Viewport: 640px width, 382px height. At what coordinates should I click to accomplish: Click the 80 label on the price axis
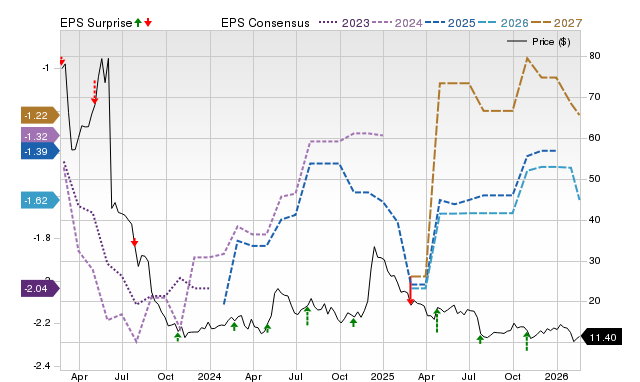[x=595, y=56]
